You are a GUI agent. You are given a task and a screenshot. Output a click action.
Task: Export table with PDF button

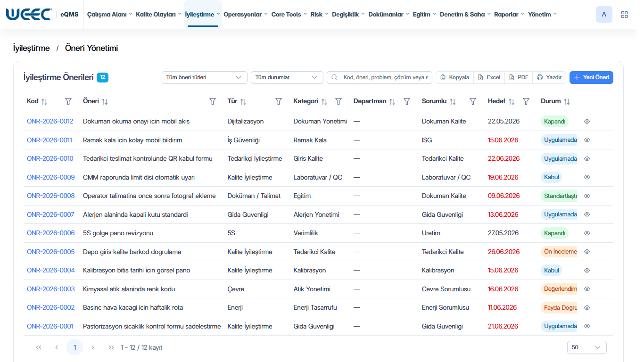tap(519, 77)
